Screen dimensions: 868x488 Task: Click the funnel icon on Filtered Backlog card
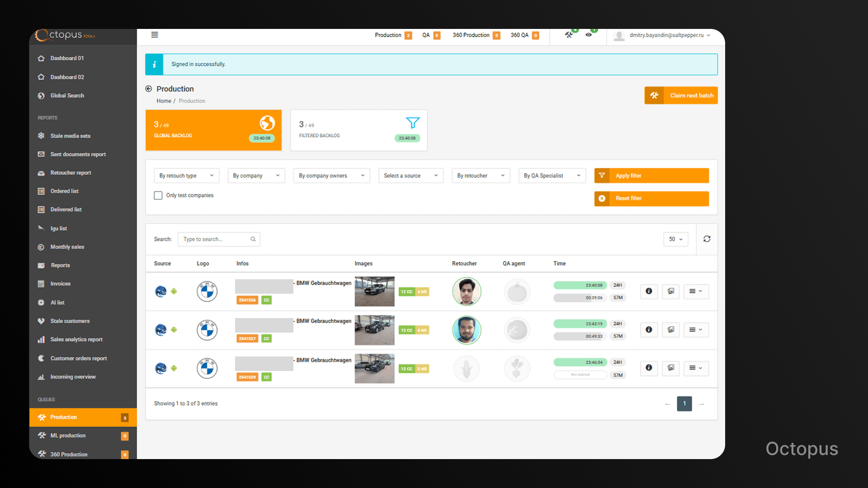412,122
